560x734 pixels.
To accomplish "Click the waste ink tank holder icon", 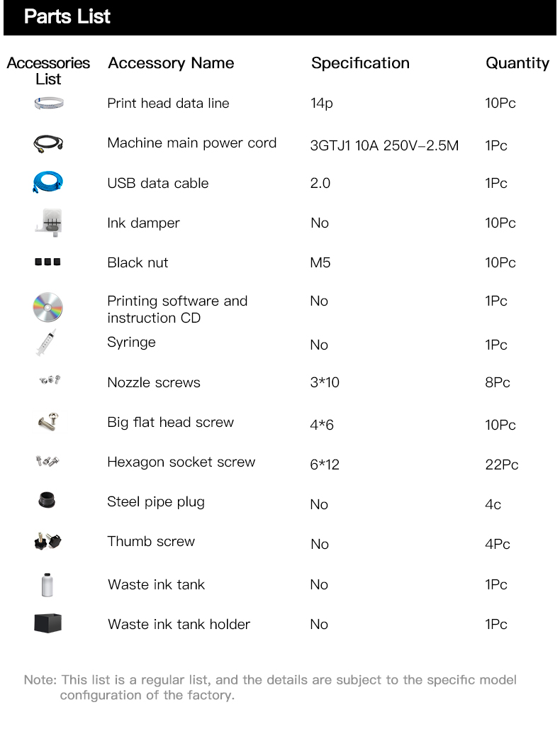I will (x=48, y=624).
